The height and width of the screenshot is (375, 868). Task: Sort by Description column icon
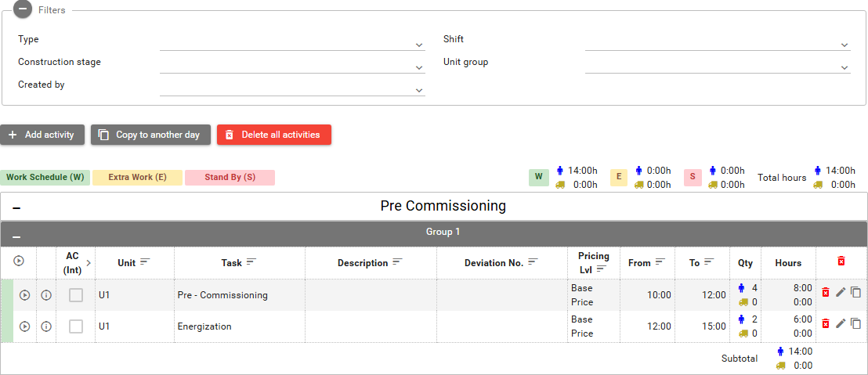coord(397,262)
